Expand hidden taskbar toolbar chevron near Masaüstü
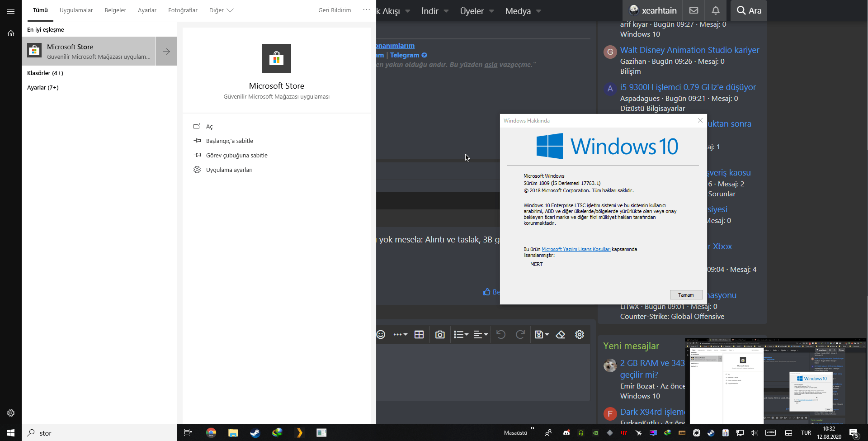This screenshot has height=441, width=868. point(533,428)
